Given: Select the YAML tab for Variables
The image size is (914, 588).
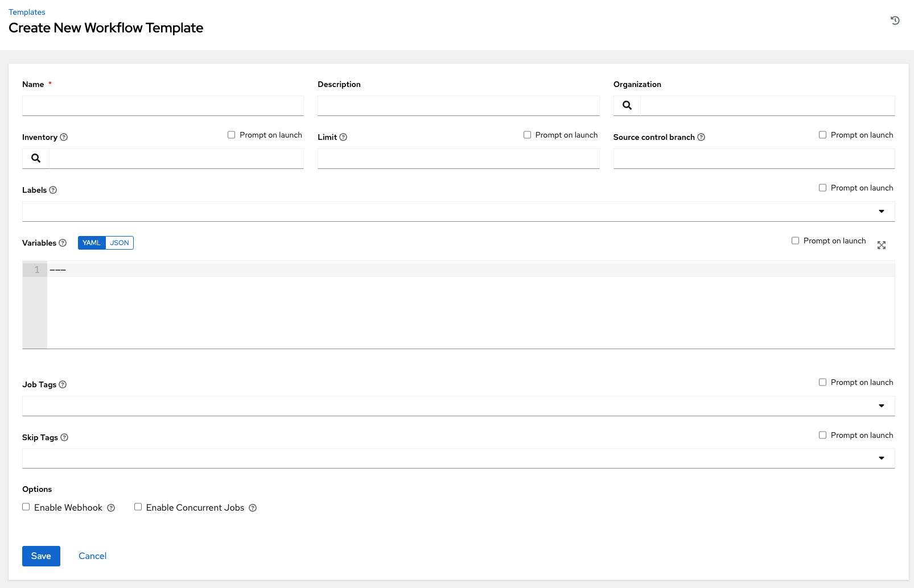Looking at the screenshot, I should [x=92, y=243].
